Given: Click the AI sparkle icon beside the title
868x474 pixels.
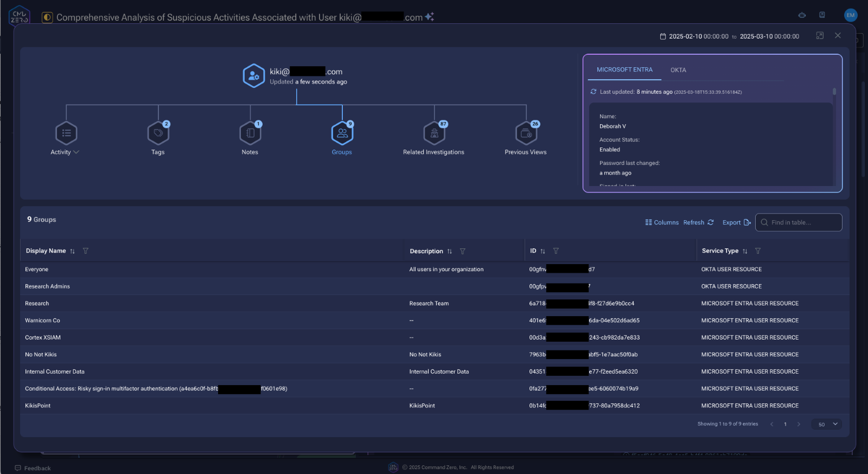Looking at the screenshot, I should (430, 17).
